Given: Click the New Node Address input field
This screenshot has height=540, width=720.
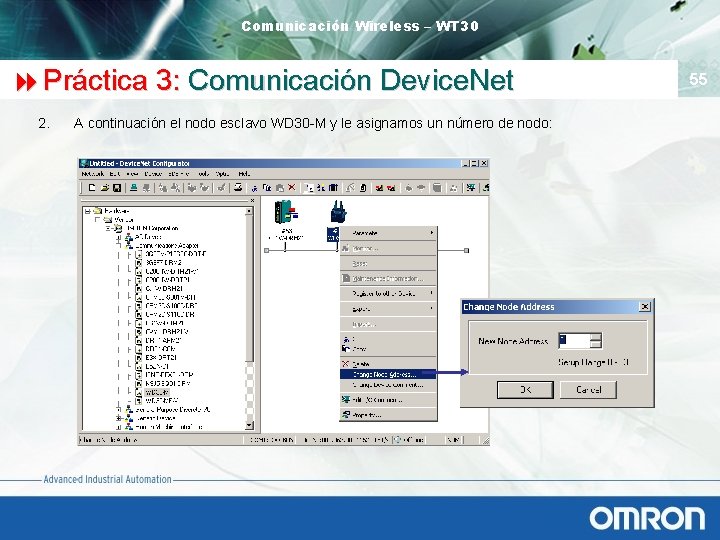Looking at the screenshot, I should tap(574, 341).
